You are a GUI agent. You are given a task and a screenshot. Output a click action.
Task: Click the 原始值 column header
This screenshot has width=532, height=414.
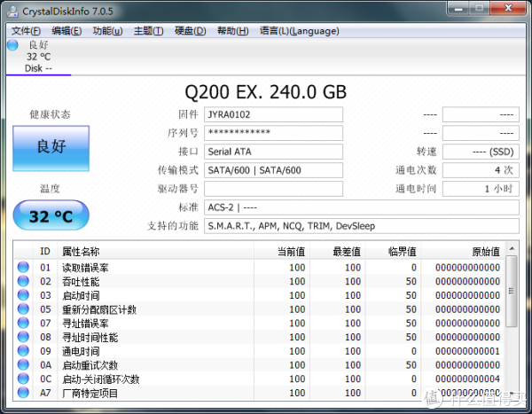point(463,252)
